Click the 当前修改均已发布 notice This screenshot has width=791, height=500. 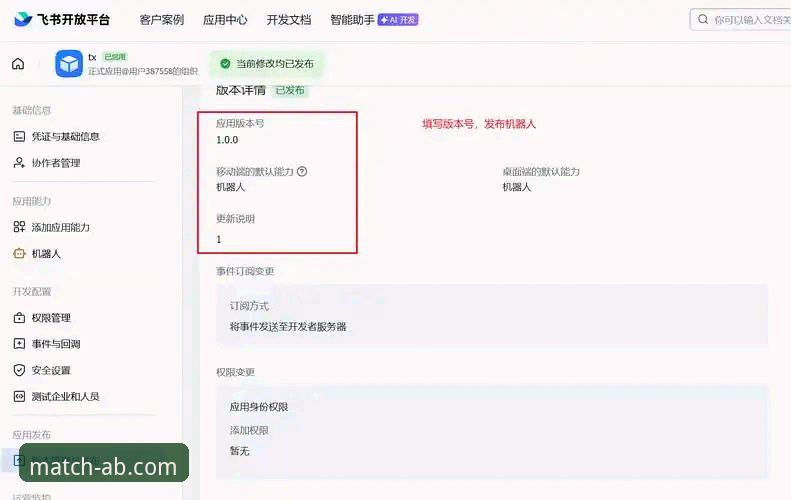tap(266, 64)
